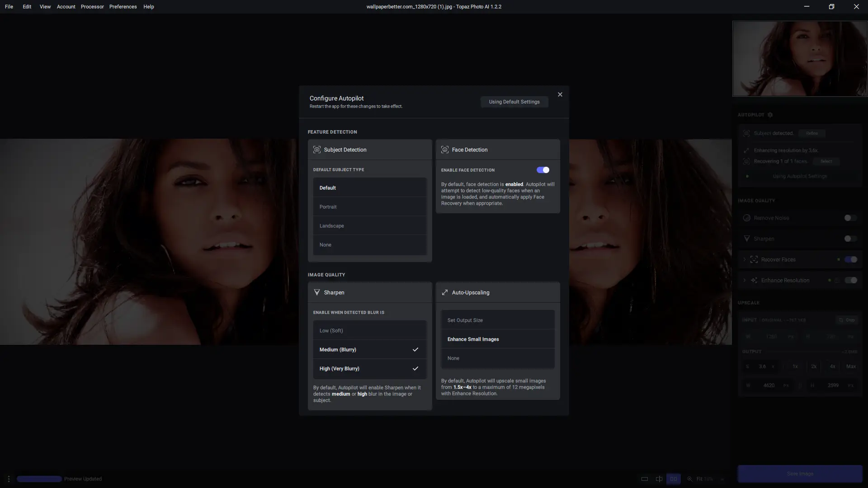The width and height of the screenshot is (868, 488).
Task: Toggle High (Very Blurry) sharpen option
Action: 369,369
